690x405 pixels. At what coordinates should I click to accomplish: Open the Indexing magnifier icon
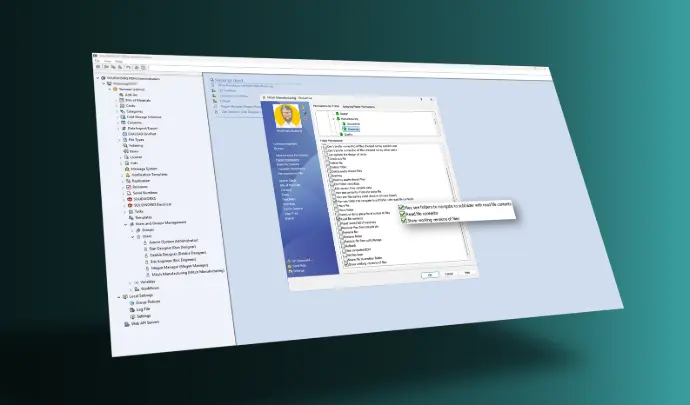(x=125, y=145)
